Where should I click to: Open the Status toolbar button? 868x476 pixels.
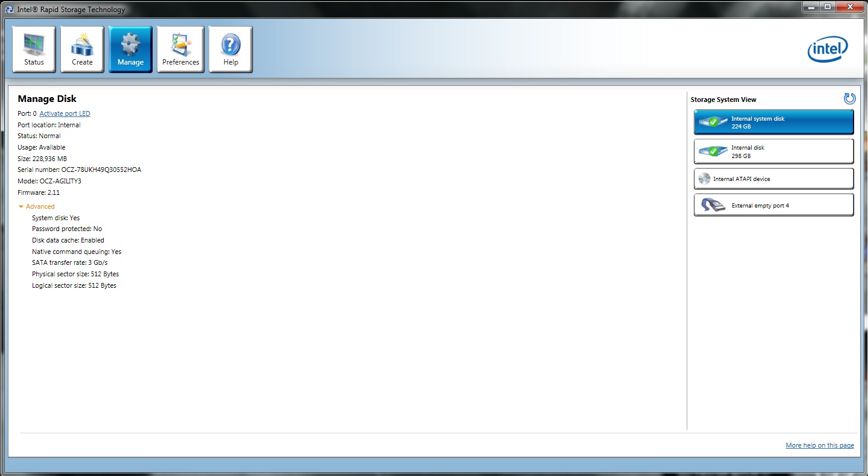[x=34, y=49]
